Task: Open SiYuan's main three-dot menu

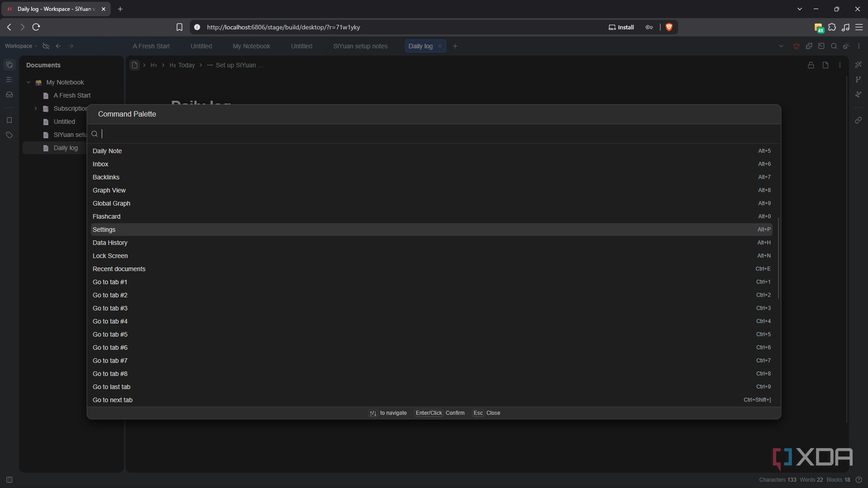Action: pyautogui.click(x=859, y=46)
